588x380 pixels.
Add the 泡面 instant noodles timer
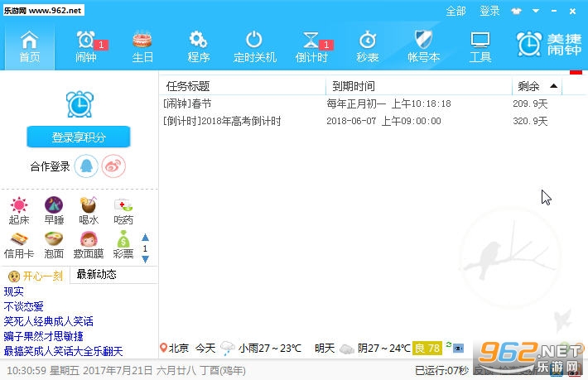[x=54, y=245]
